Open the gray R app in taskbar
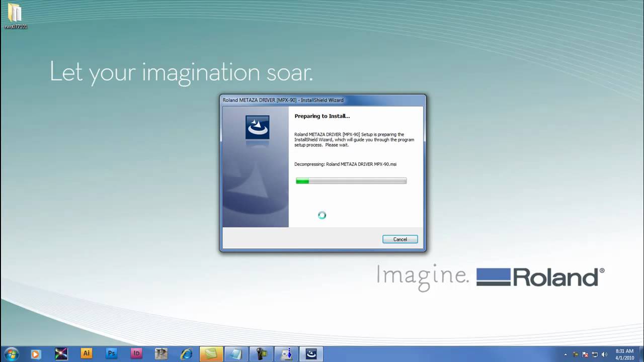644x362 pixels. 161,354
